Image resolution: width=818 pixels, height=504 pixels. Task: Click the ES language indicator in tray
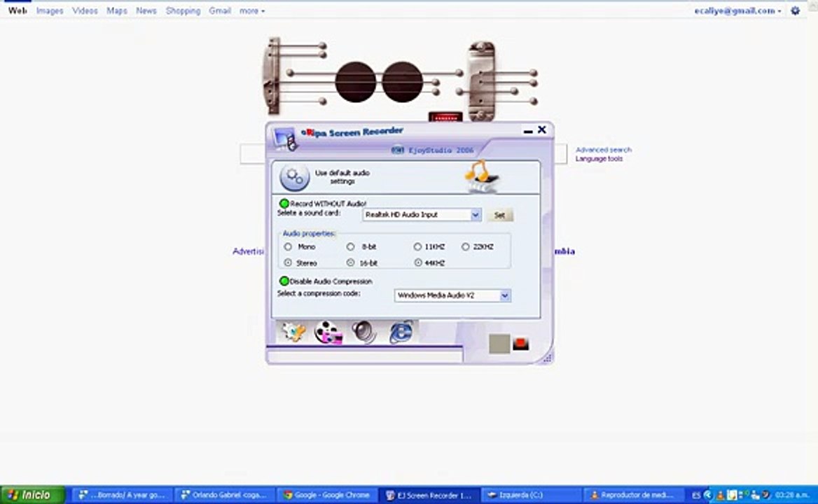[696, 495]
